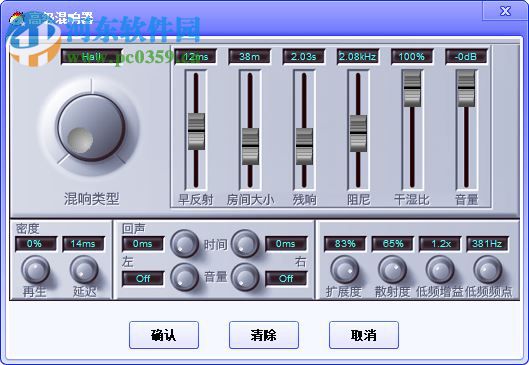
Task: Click the low frequency point (低频频点) knob
Action: [x=488, y=270]
